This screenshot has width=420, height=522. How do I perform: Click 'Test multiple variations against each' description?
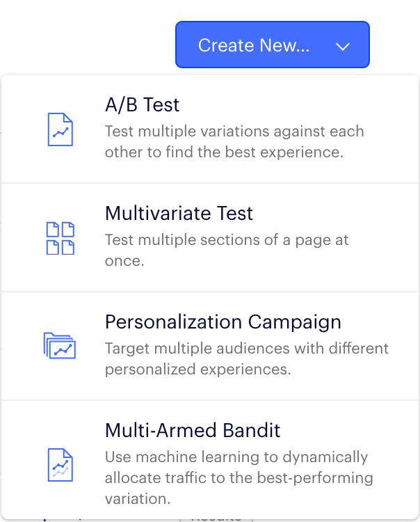coord(234,131)
